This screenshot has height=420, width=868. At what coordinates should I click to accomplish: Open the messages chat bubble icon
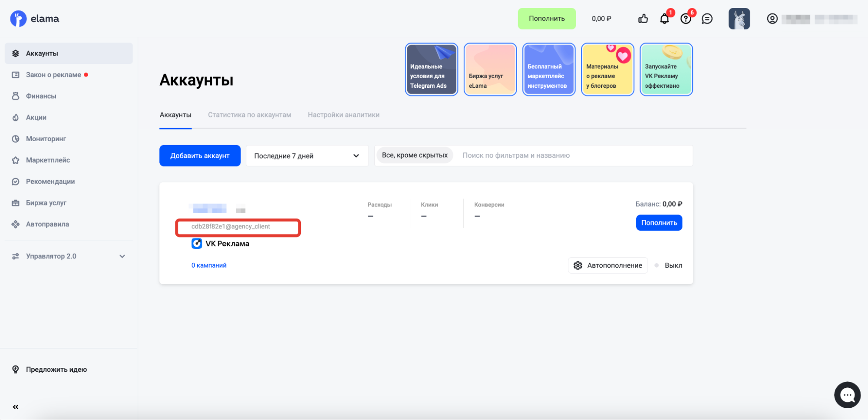tap(707, 19)
